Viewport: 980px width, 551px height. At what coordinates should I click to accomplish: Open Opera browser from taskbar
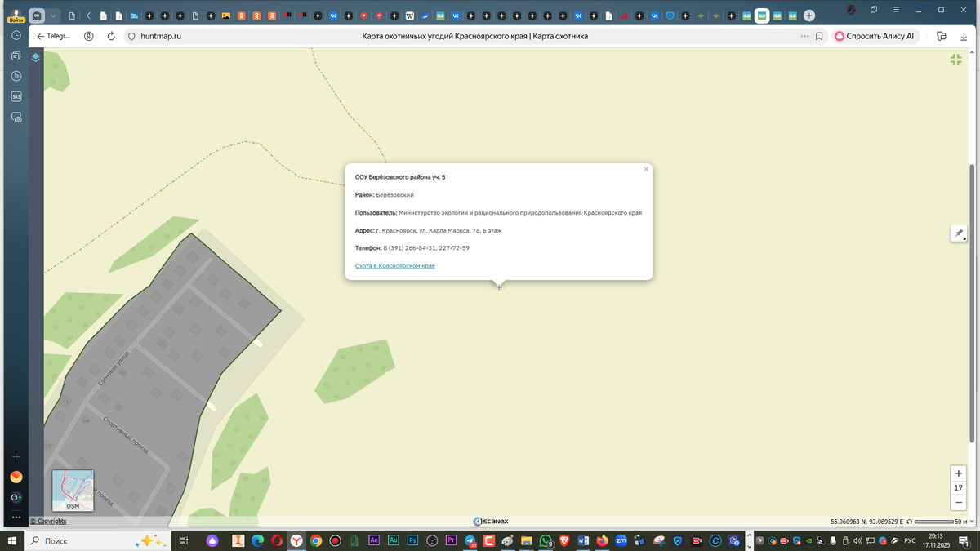point(277,540)
